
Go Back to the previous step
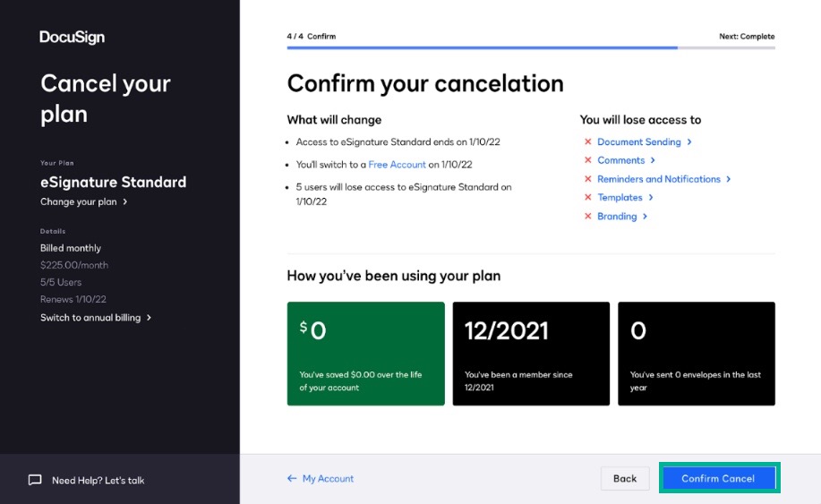tap(625, 478)
